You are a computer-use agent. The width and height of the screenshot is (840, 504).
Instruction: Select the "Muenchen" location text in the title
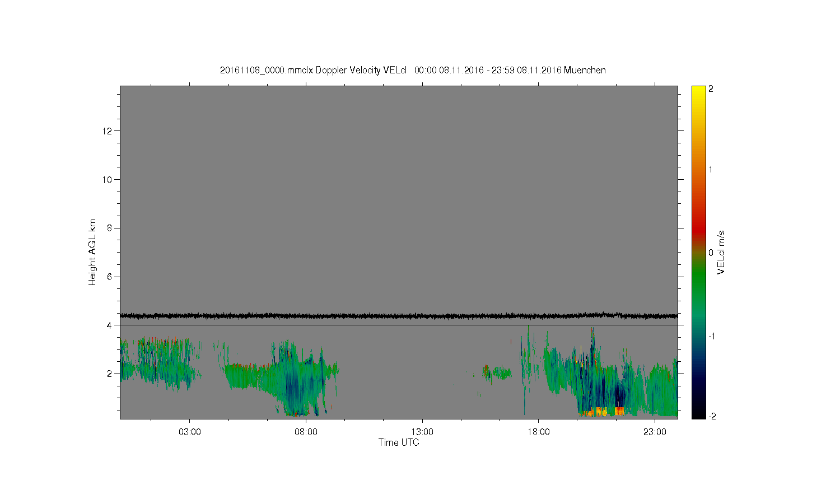pos(585,71)
